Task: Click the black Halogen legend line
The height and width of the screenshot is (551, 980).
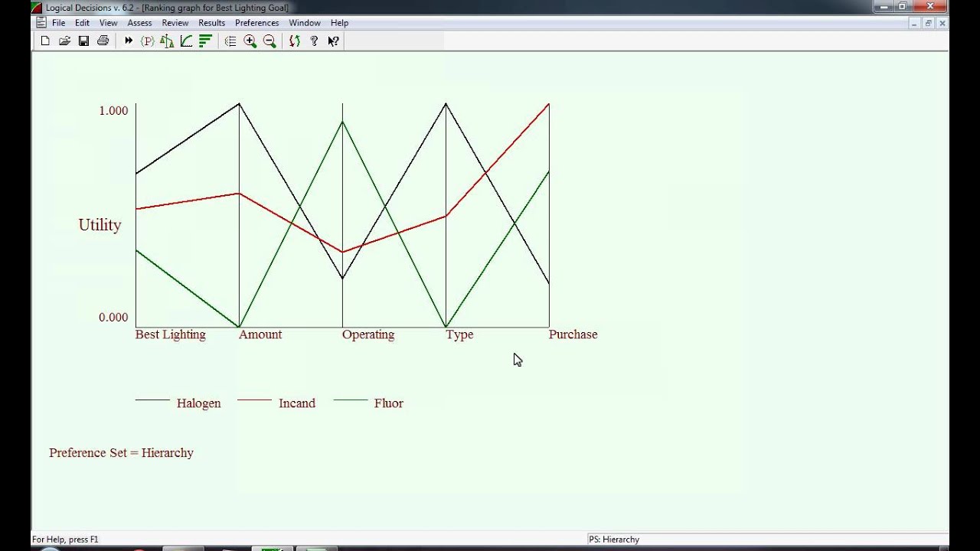Action: coord(152,400)
